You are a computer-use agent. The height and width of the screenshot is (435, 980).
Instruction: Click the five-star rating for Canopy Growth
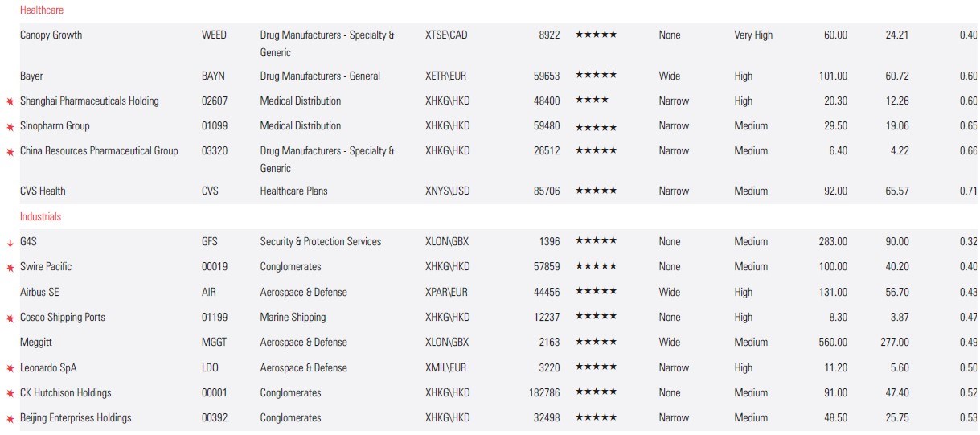(x=596, y=35)
